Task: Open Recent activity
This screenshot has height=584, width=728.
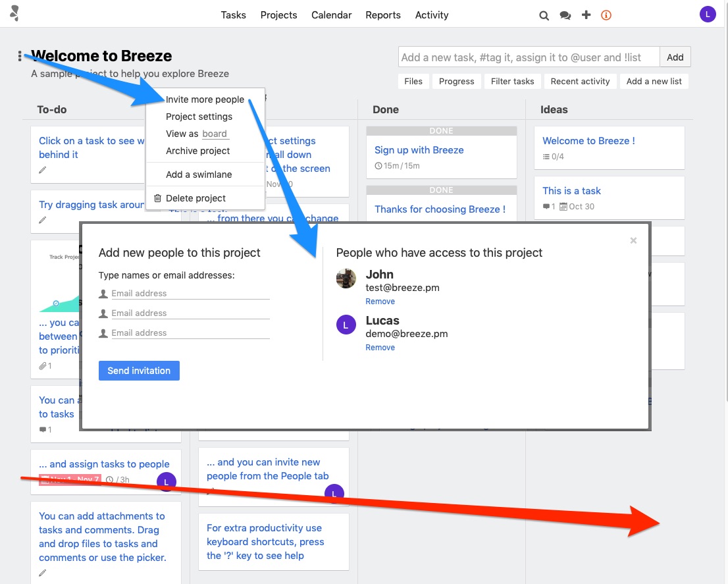Action: coord(581,81)
